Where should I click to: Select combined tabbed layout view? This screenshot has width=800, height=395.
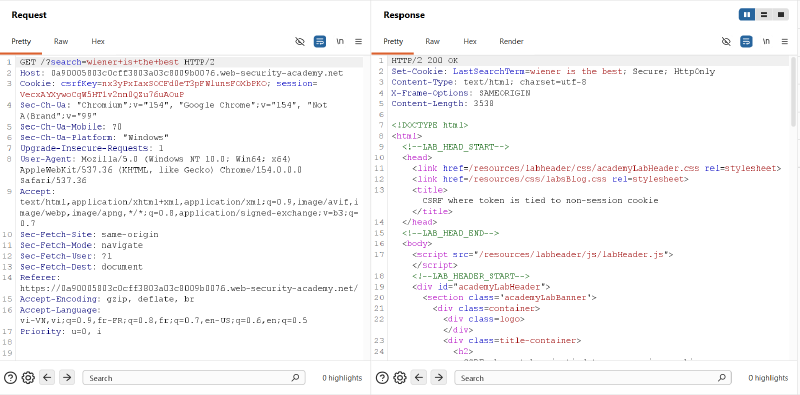coord(781,15)
